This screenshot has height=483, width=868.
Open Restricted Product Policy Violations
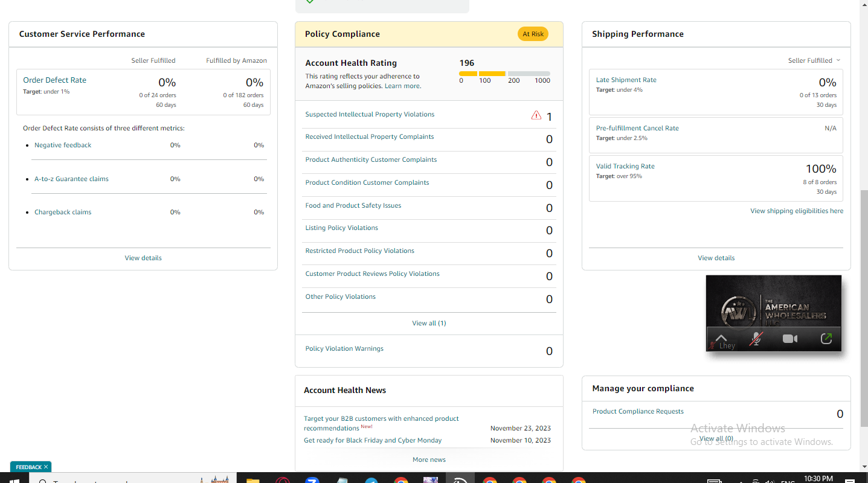[x=359, y=251]
